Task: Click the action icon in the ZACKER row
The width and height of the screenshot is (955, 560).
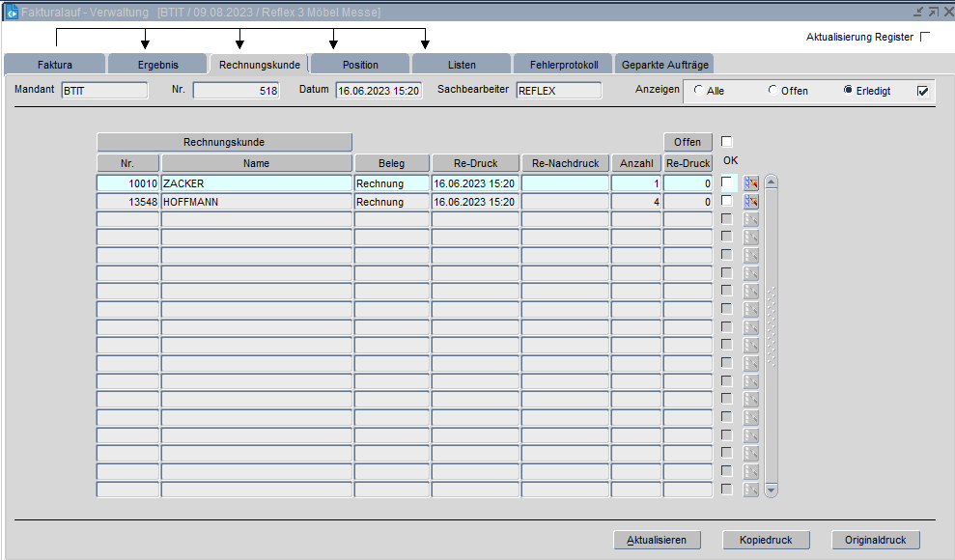Action: coord(750,183)
